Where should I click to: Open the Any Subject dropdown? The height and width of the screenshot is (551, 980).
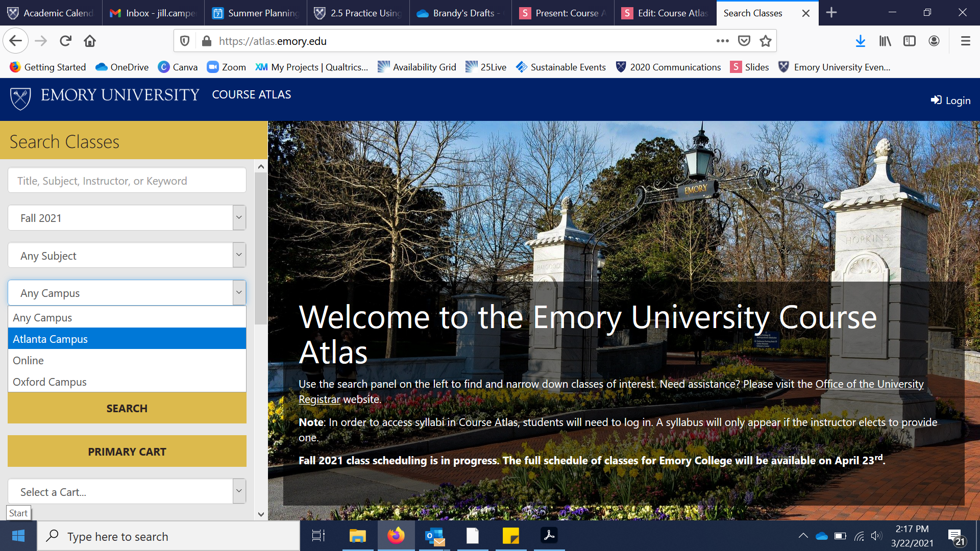(127, 256)
